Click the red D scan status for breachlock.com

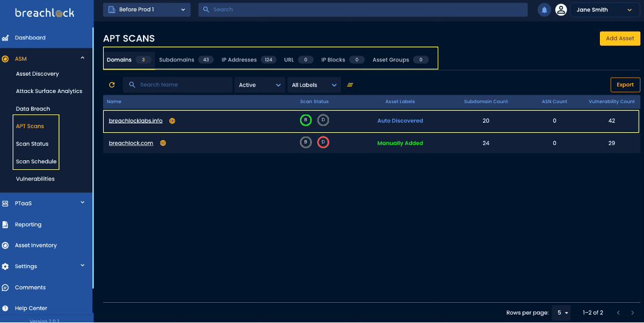[323, 142]
